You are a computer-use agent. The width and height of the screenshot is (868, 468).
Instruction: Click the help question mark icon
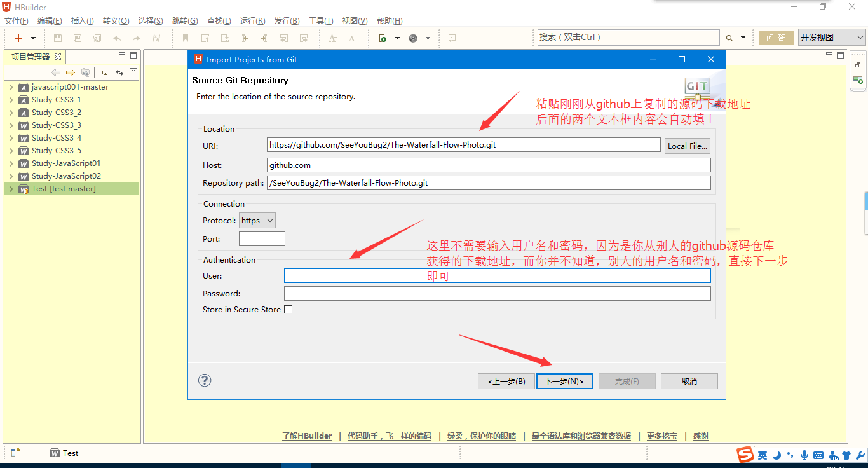205,380
